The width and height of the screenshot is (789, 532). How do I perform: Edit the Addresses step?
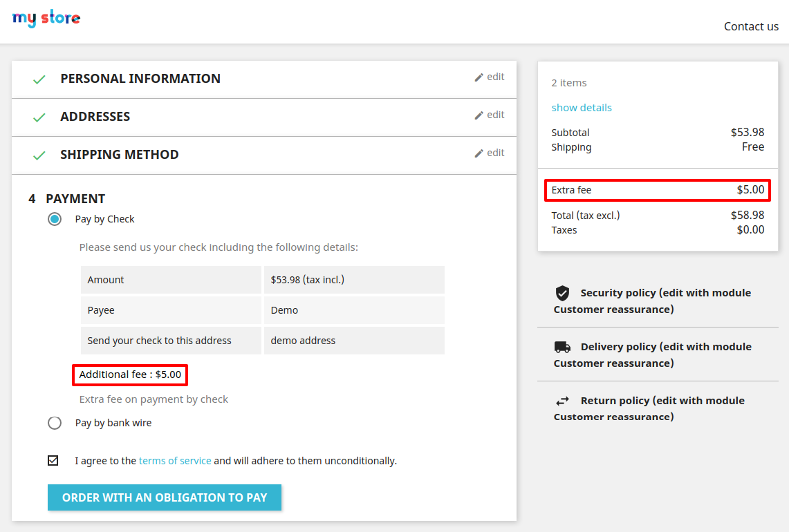point(490,115)
